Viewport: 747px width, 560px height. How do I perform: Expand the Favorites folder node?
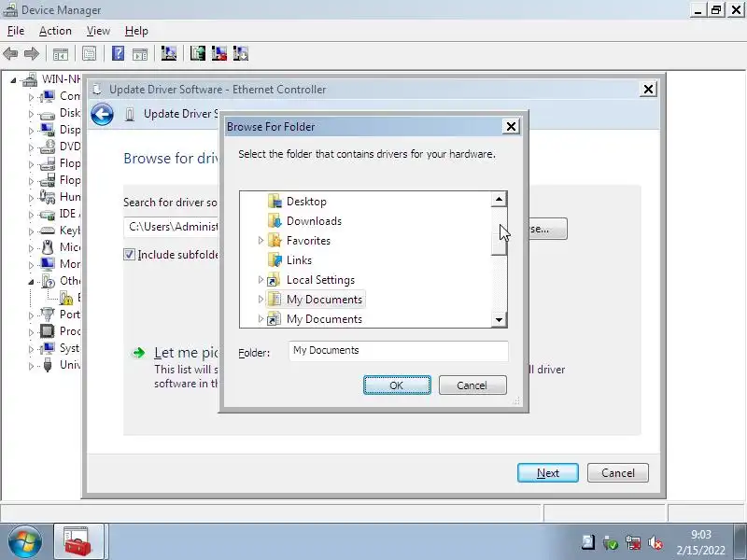pyautogui.click(x=261, y=241)
